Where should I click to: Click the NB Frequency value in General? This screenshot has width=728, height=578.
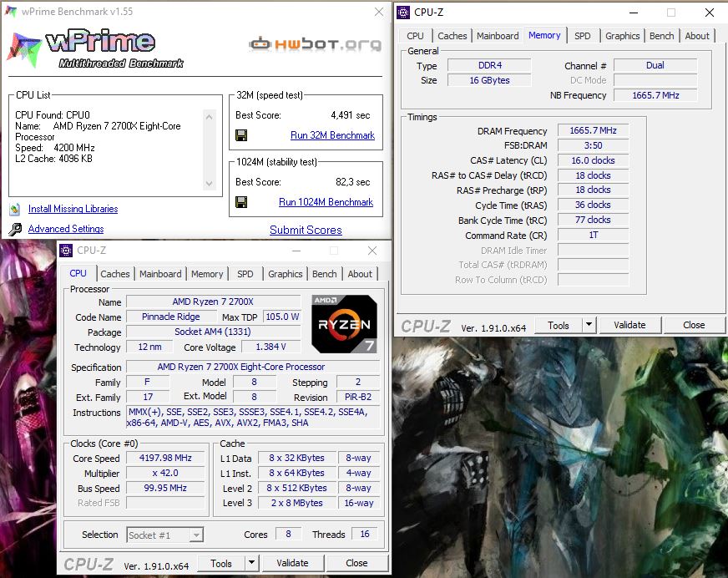(655, 95)
